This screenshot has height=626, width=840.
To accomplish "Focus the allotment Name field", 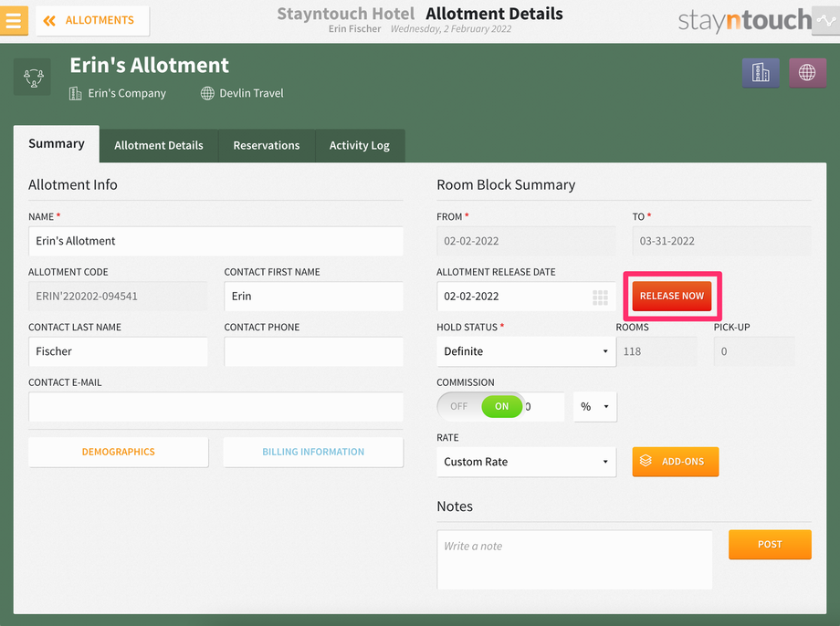I will [215, 241].
